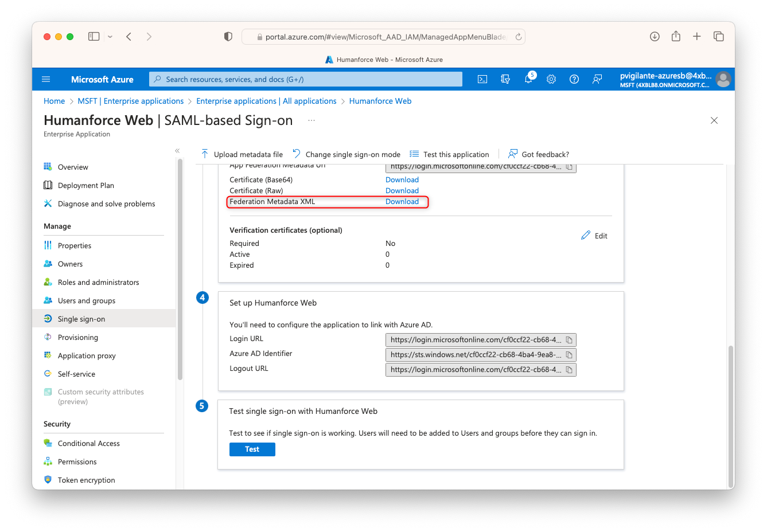Copy the App Federation Metadata Url
767x532 pixels.
coord(569,167)
